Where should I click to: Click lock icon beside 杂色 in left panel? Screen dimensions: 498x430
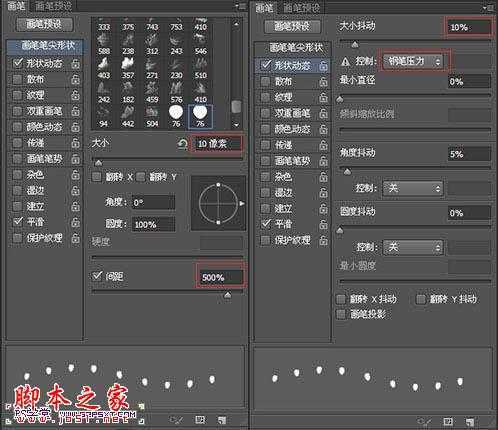pos(76,174)
